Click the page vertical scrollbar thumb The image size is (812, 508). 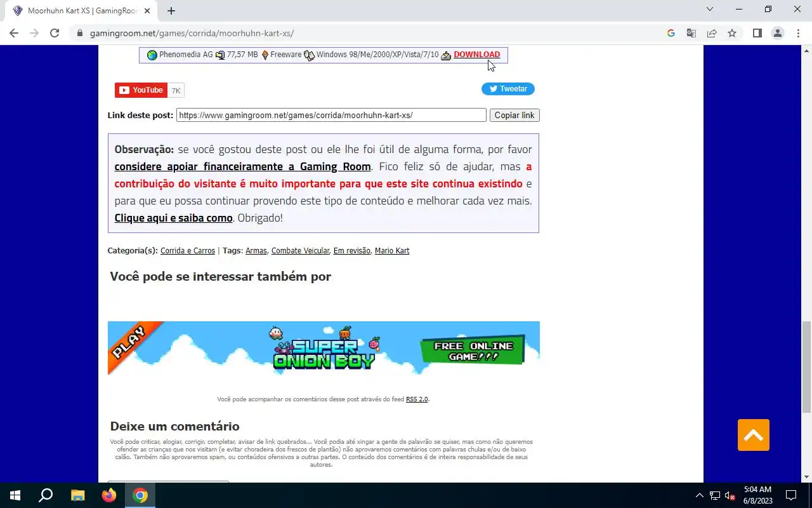tap(807, 367)
